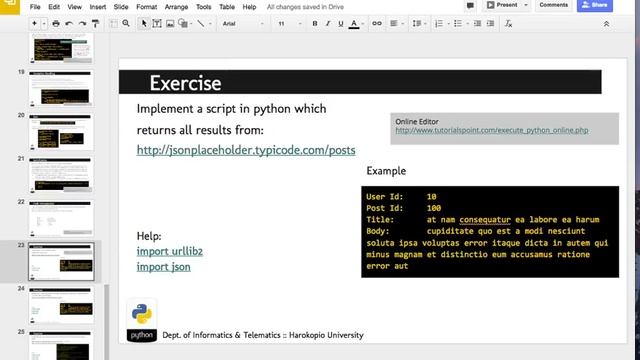Select the paint format roller
Screen dimensions: 640x360
pos(96,24)
